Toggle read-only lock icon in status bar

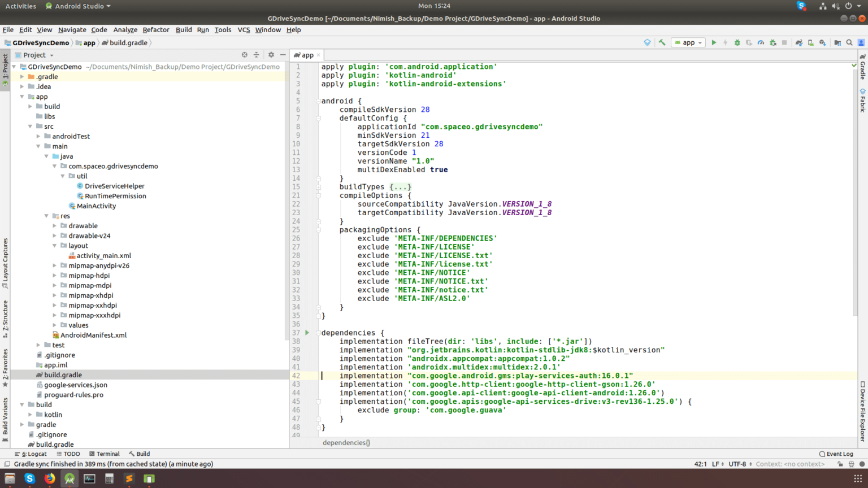point(840,464)
